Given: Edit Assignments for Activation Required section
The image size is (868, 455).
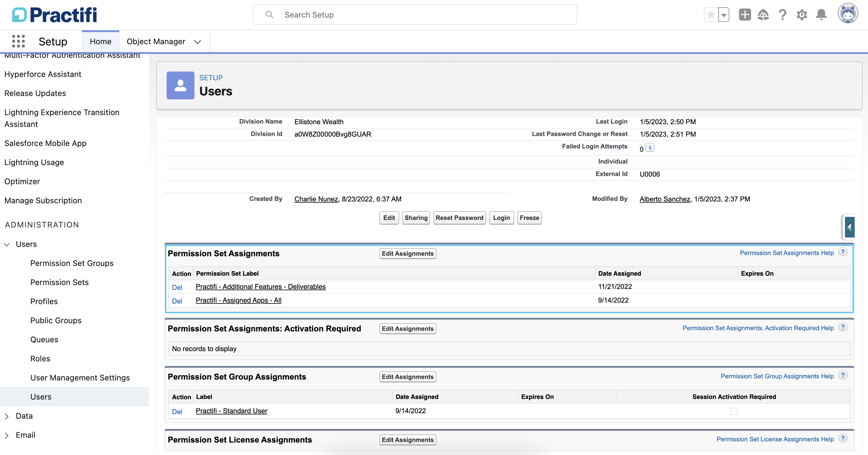Looking at the screenshot, I should click(x=407, y=329).
